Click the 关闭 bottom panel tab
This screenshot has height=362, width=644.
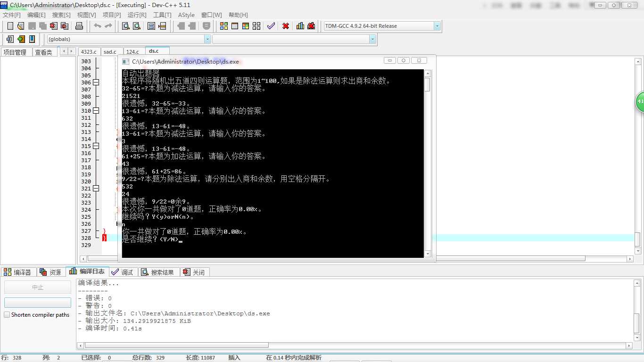(194, 272)
